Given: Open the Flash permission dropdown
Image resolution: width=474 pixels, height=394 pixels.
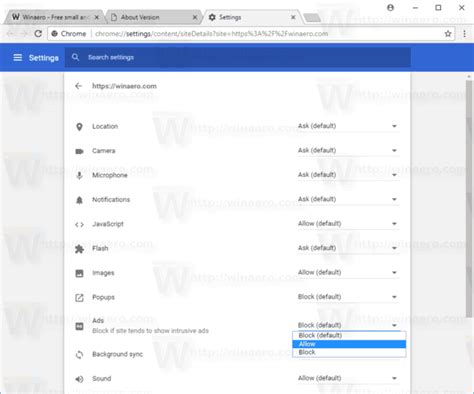Looking at the screenshot, I should 348,248.
